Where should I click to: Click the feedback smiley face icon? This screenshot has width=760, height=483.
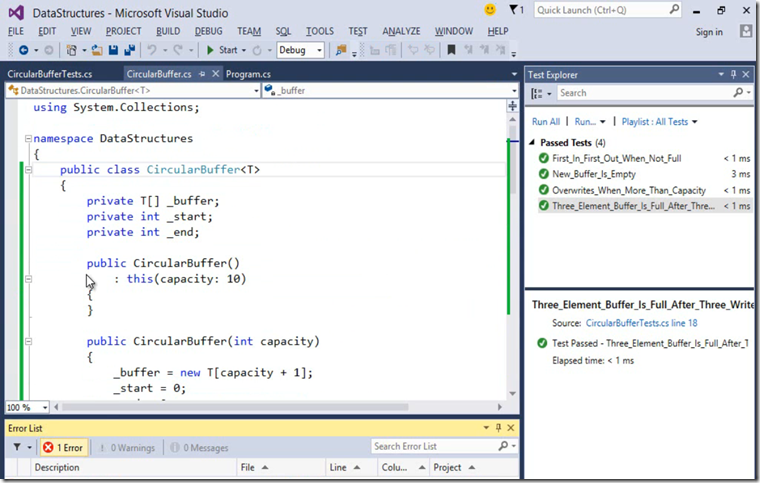point(490,9)
